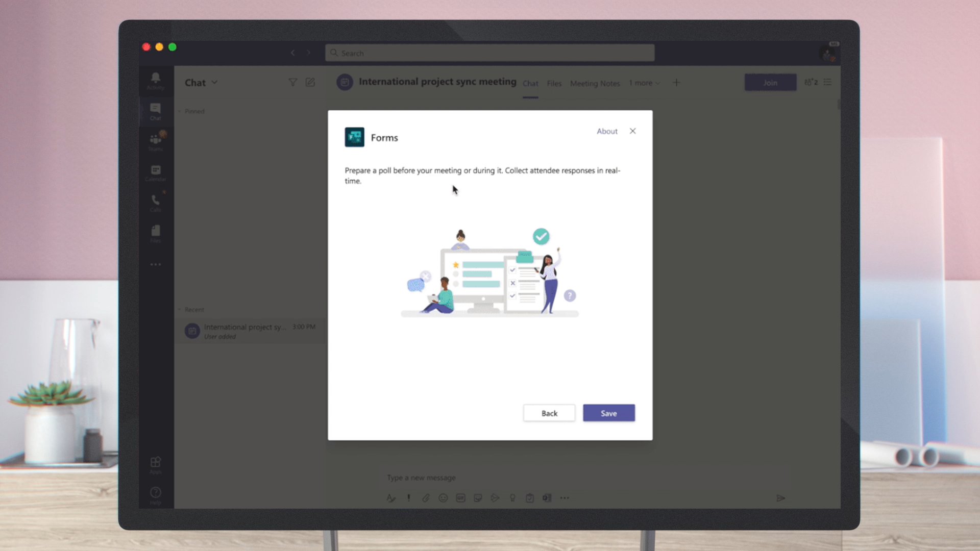This screenshot has height=551, width=980.
Task: Open Calendar in the left sidebar
Action: click(156, 172)
